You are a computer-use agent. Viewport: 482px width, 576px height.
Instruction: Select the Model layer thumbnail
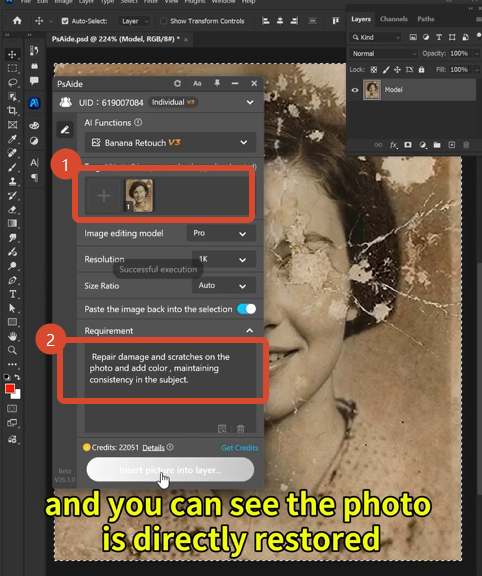(372, 90)
